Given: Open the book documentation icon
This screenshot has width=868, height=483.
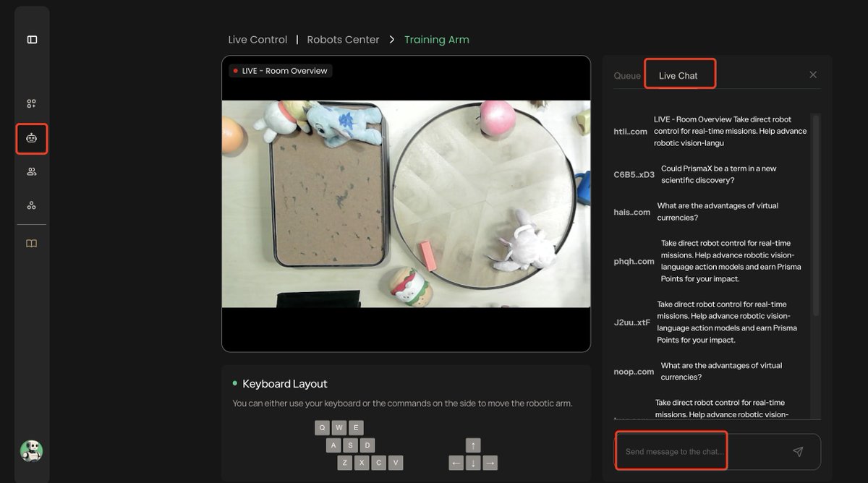Looking at the screenshot, I should [x=32, y=244].
